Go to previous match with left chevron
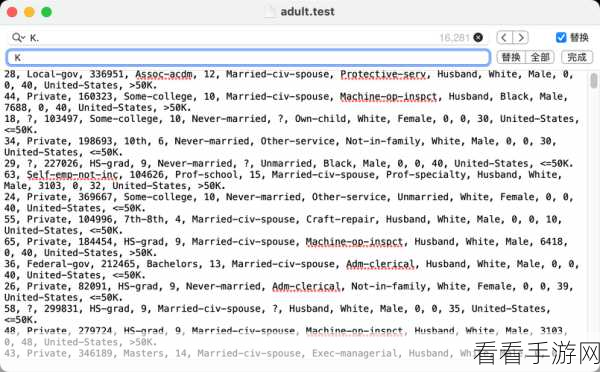The width and height of the screenshot is (600, 372). (504, 38)
